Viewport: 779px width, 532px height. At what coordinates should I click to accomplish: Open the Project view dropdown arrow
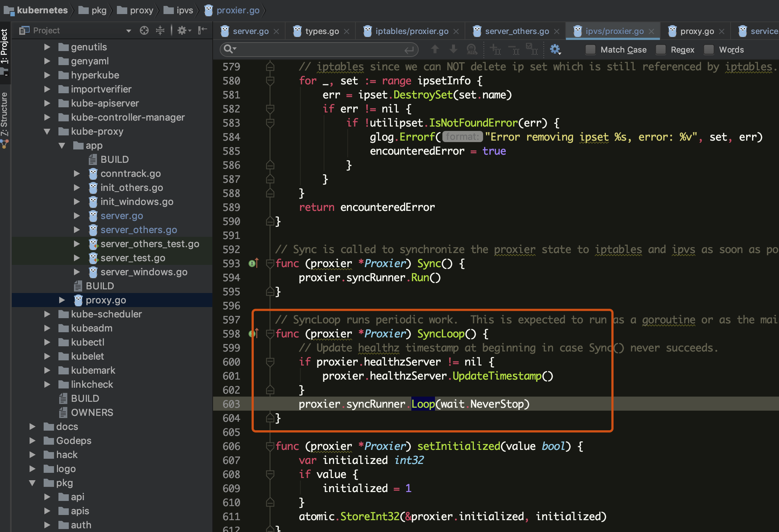[x=128, y=31]
